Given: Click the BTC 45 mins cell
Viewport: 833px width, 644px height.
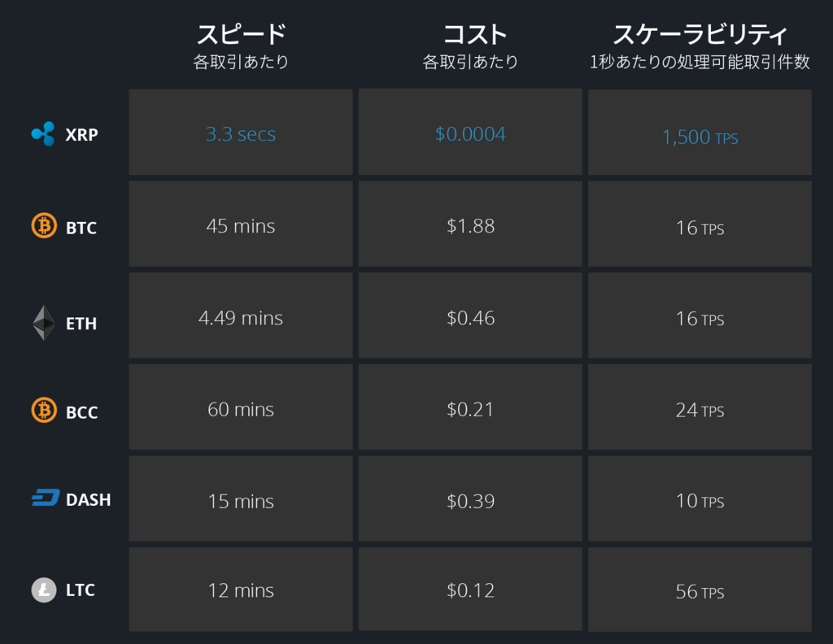Looking at the screenshot, I should 241,224.
